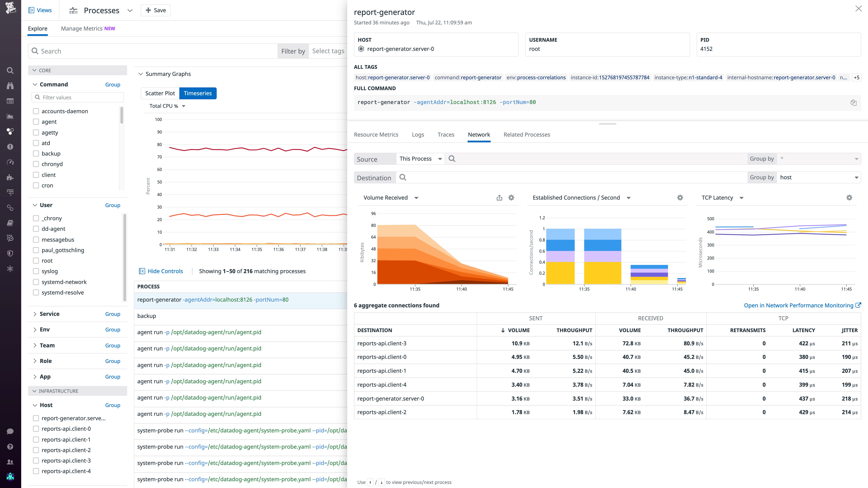868x488 pixels.
Task: Open settings gear on TCP Latency graph
Action: 849,197
